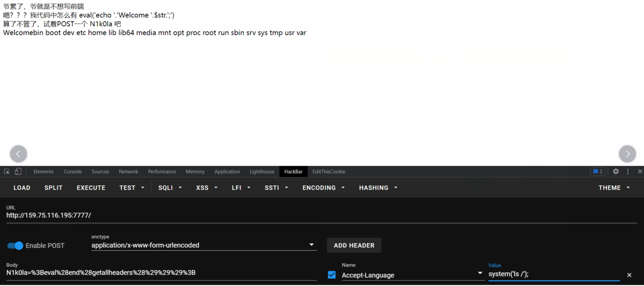Click the EXECUTE button

(x=91, y=188)
